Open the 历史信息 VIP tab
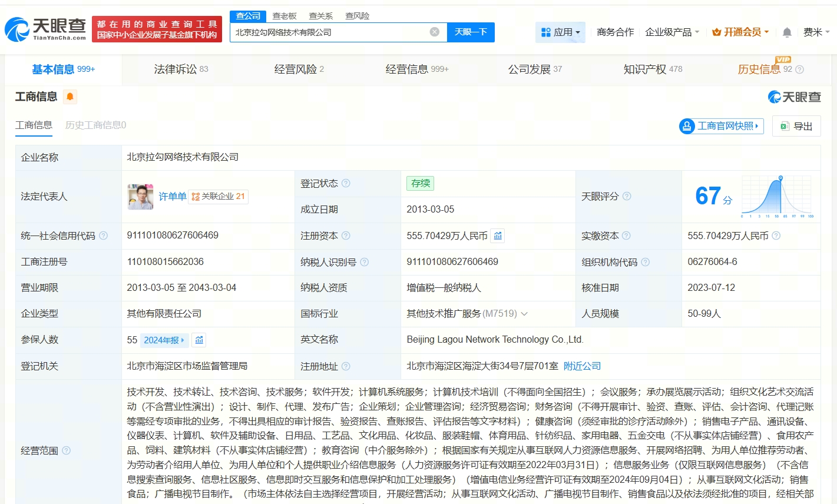This screenshot has width=837, height=504. click(x=766, y=69)
